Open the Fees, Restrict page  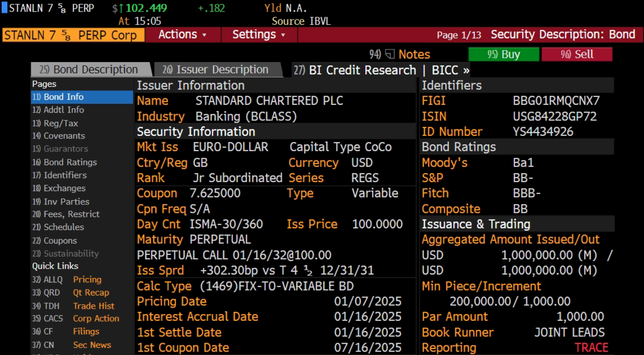(x=66, y=214)
